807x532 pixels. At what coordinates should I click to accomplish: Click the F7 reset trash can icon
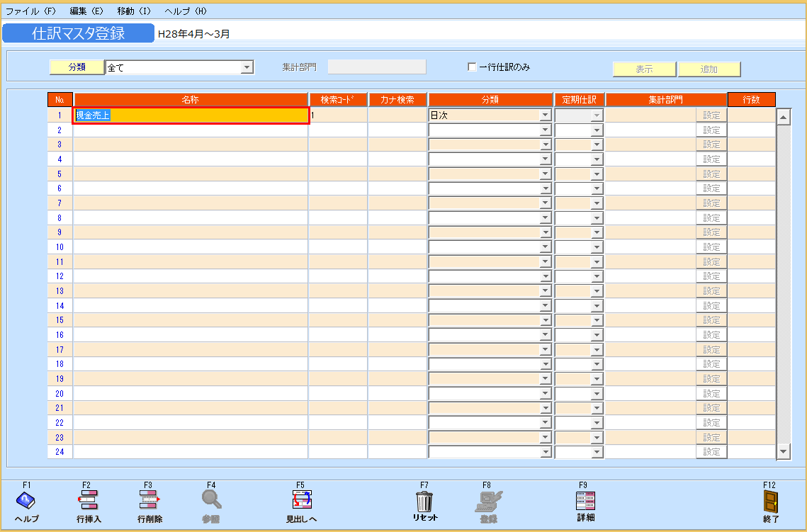click(x=424, y=501)
